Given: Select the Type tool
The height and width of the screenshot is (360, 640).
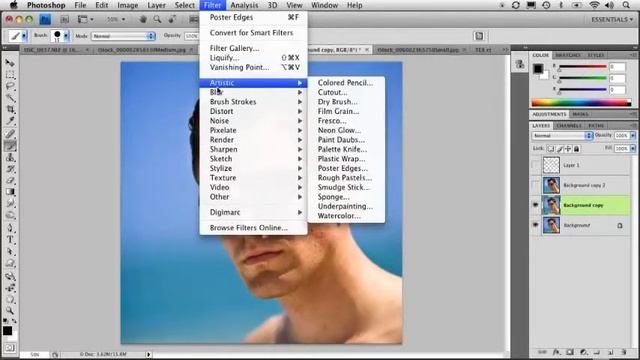Looking at the screenshot, I should point(10,240).
